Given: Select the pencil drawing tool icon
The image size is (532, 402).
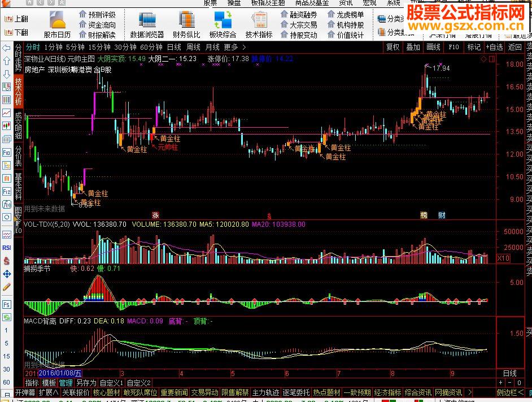Looking at the screenshot, I should pos(6,287).
